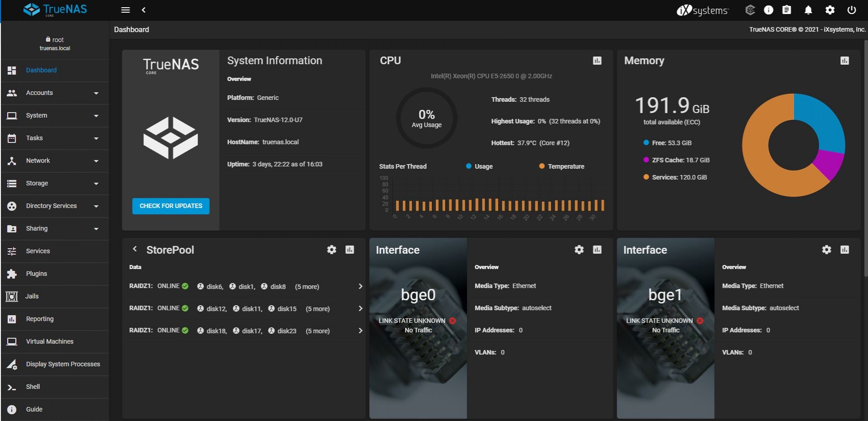The width and height of the screenshot is (868, 421).
Task: Expand RAIDZ1 row with disk12 chevron
Action: coord(360,308)
